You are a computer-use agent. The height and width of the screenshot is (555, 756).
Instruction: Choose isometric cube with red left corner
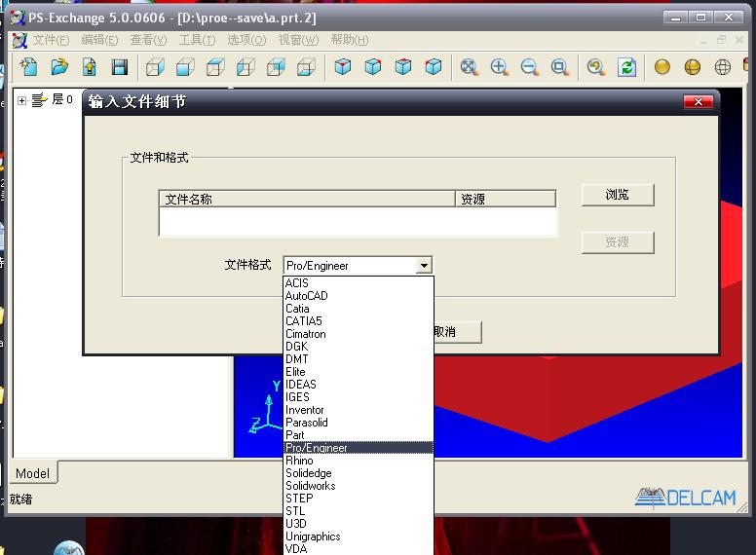click(x=434, y=67)
